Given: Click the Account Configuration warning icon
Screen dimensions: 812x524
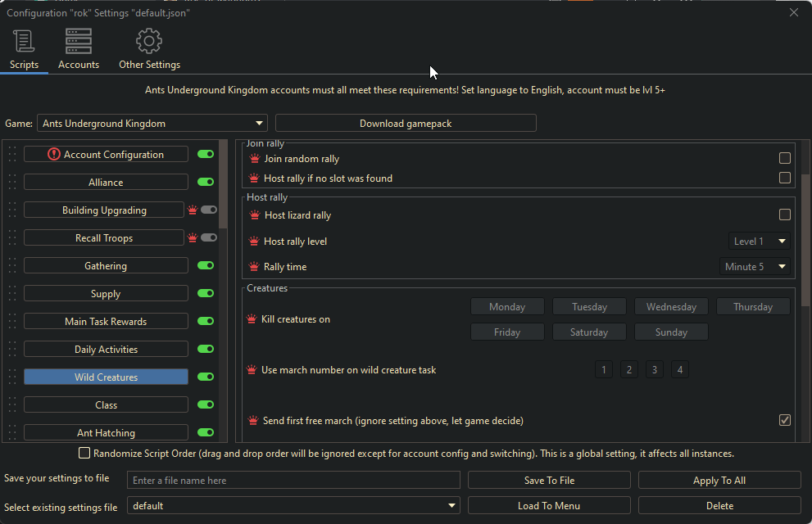Looking at the screenshot, I should (x=54, y=154).
